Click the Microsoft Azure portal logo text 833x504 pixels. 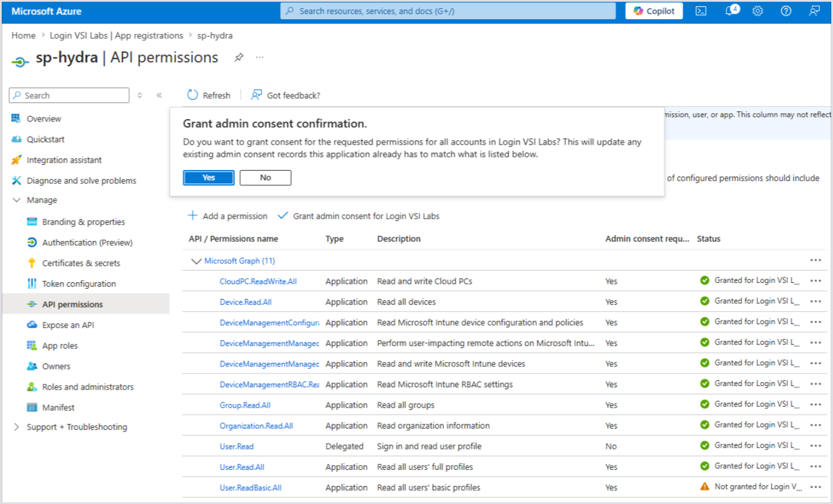(46, 11)
